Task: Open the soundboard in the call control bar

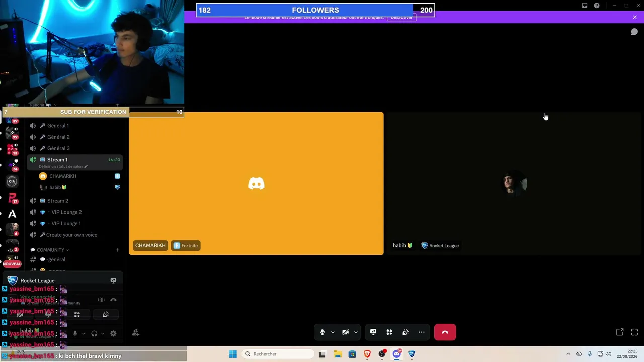Action: click(x=406, y=332)
